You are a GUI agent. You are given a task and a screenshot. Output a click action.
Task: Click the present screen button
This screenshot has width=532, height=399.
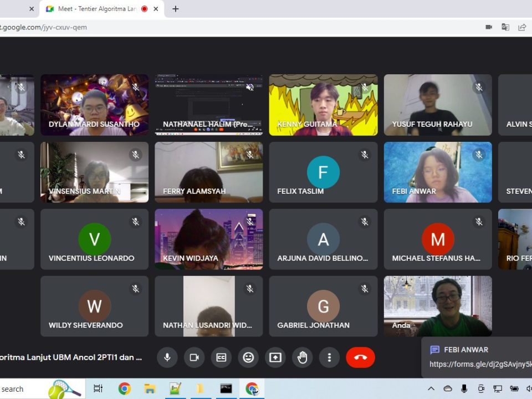pos(275,357)
